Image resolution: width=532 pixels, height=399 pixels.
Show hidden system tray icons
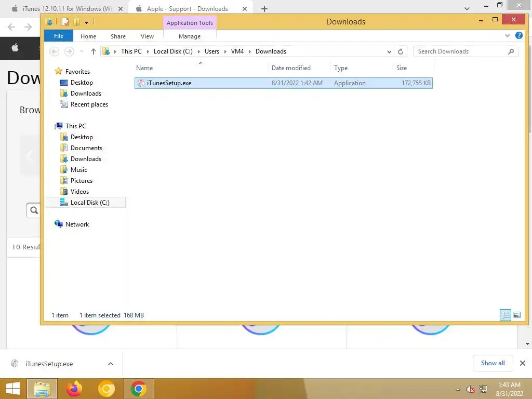tap(458, 389)
